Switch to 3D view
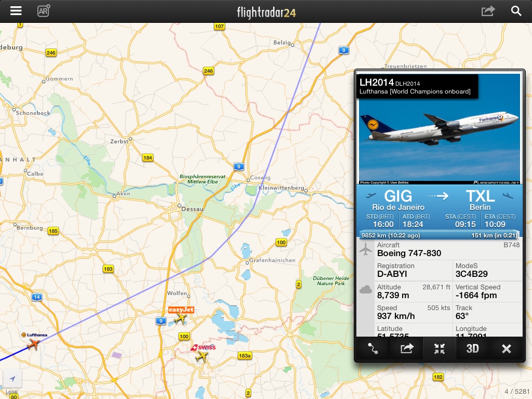This screenshot has height=399, width=532. 472,349
